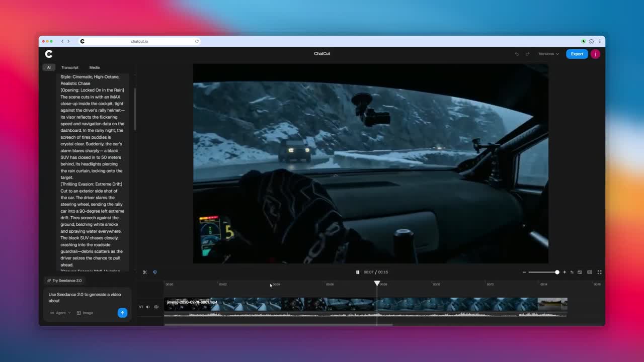644x362 pixels.
Task: Toggle the closed captions icon
Action: point(590,272)
